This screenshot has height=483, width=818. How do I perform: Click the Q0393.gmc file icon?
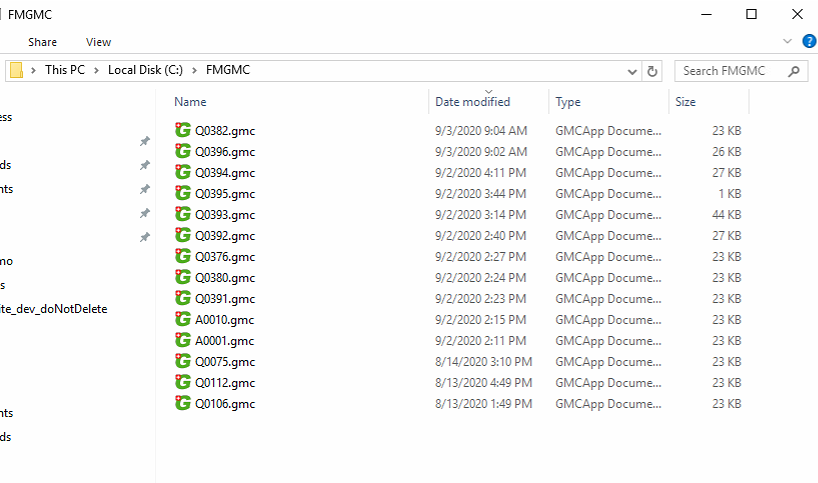pyautogui.click(x=182, y=214)
